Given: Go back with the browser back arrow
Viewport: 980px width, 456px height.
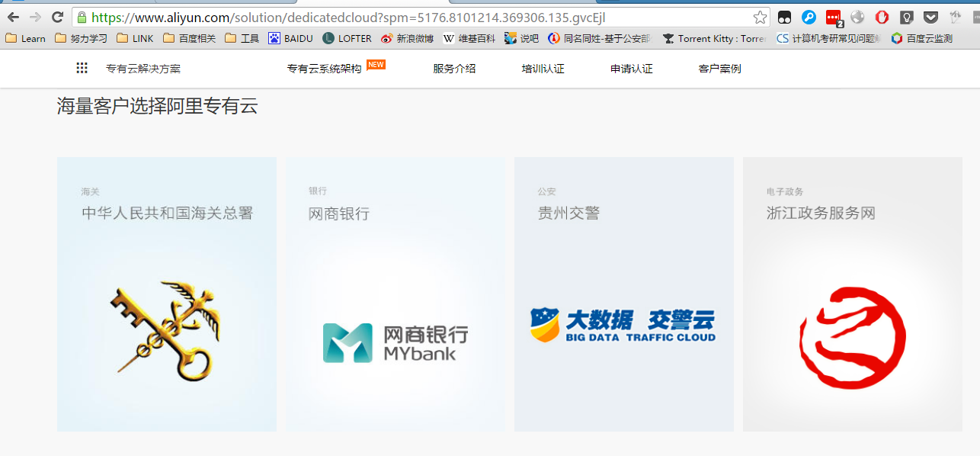Looking at the screenshot, I should click(13, 17).
